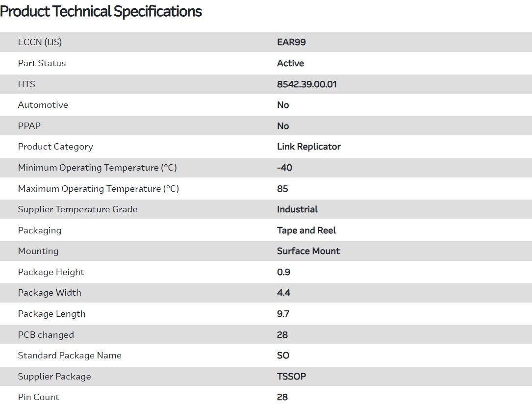The width and height of the screenshot is (532, 405).
Task: Click the Surface Mount mounting value
Action: click(308, 251)
